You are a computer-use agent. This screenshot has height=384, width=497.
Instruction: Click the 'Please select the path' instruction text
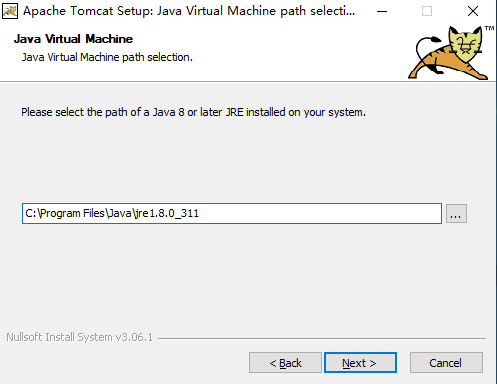tap(75, 112)
